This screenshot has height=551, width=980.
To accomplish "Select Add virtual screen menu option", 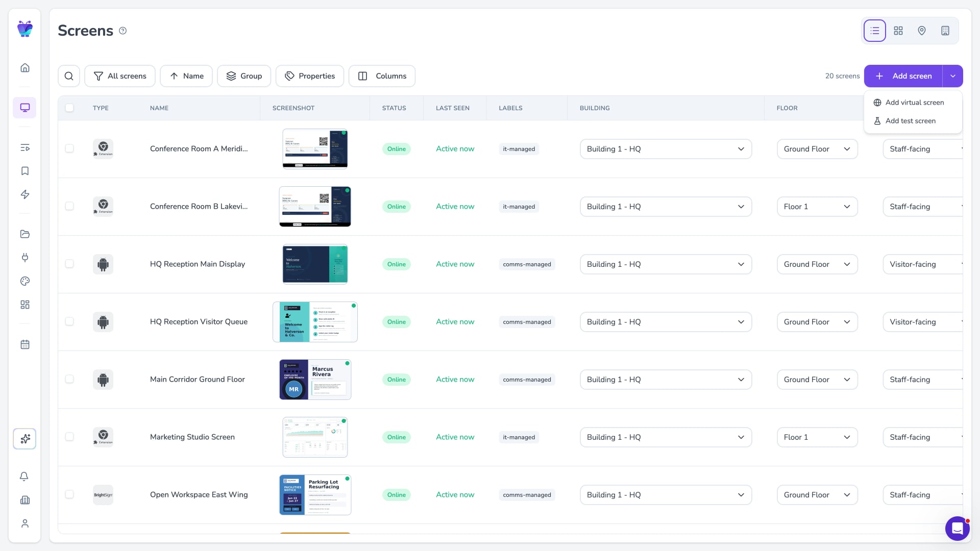I will (913, 103).
